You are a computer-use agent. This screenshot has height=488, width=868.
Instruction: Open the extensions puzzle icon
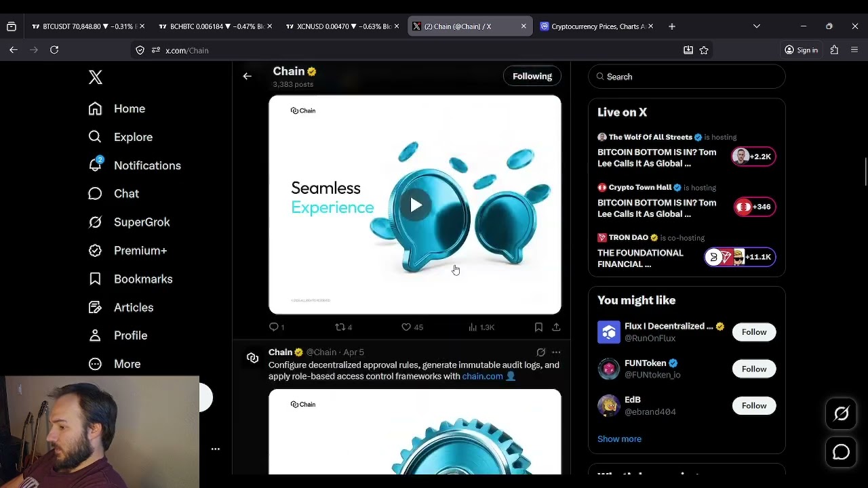[834, 50]
